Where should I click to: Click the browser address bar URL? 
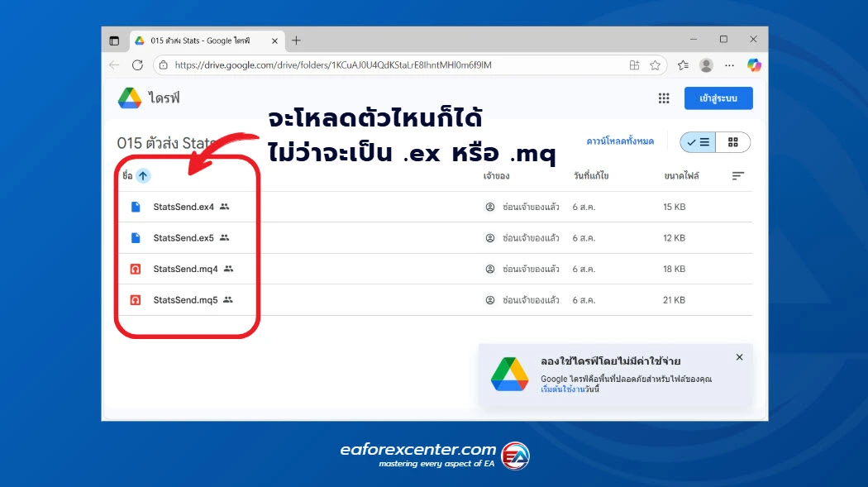333,65
